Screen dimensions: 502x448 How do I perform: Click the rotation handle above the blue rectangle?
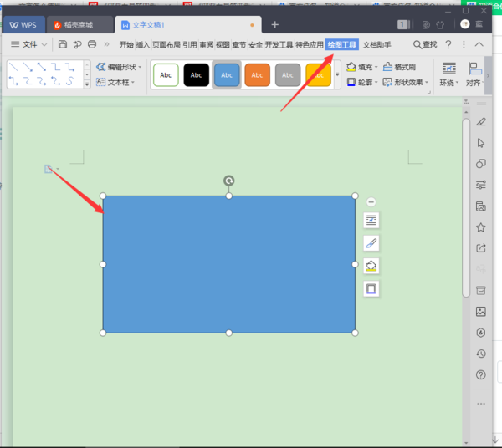(229, 181)
